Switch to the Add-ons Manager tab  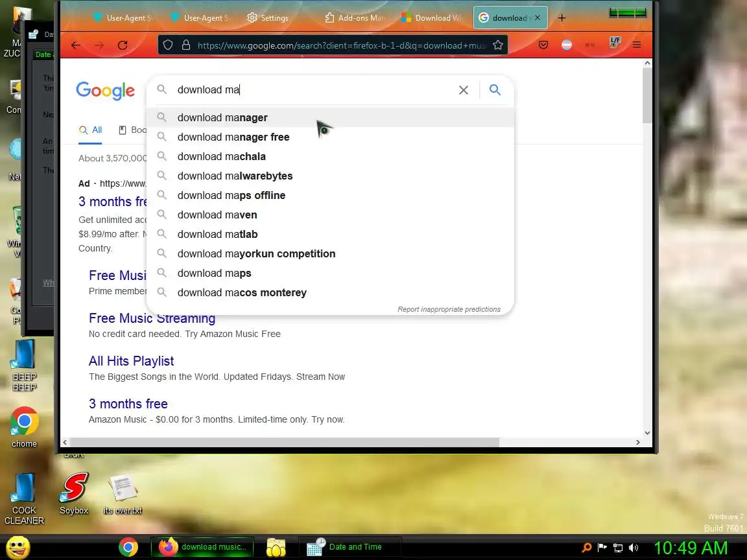355,18
